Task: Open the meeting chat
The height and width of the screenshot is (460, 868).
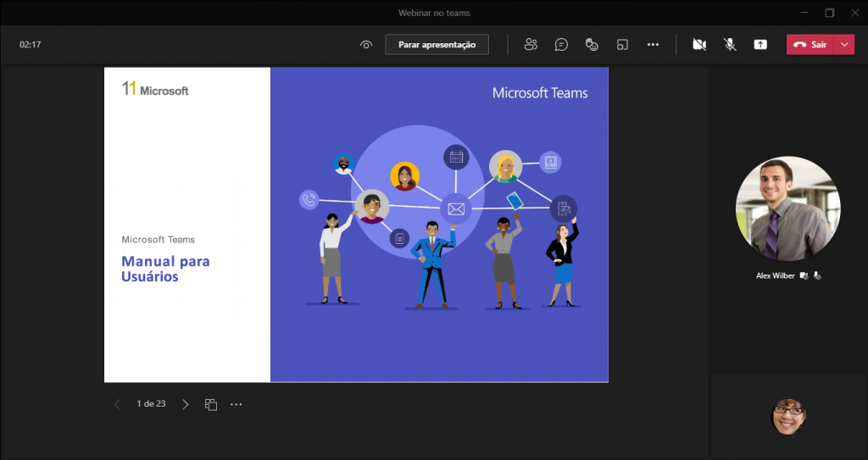Action: point(561,45)
